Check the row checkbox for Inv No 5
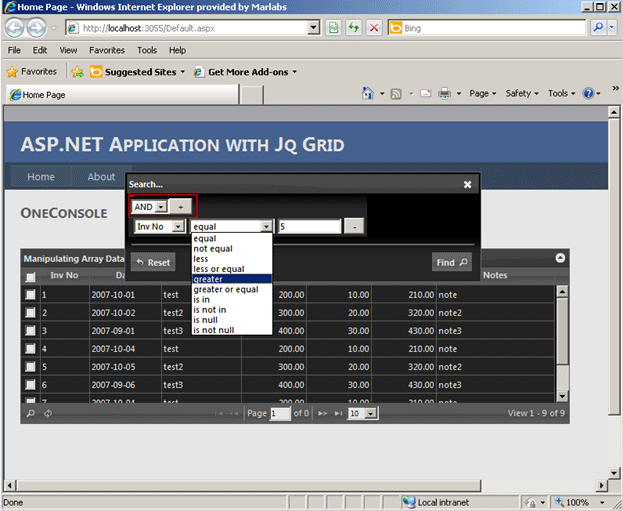The width and height of the screenshot is (623, 511). click(x=30, y=366)
